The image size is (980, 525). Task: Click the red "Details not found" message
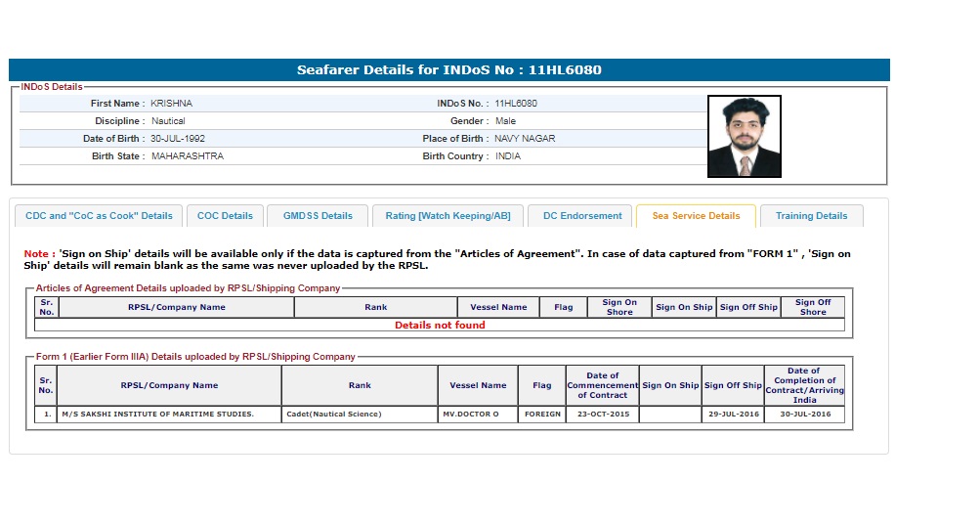(440, 326)
